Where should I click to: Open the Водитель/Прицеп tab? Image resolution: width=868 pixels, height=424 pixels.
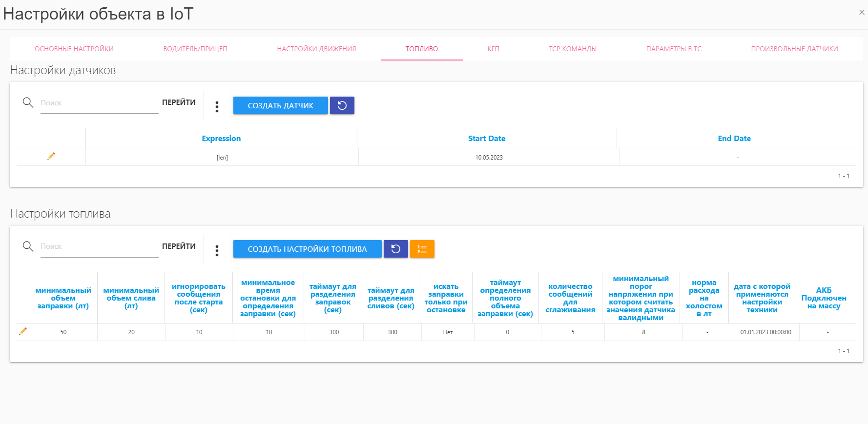(195, 49)
